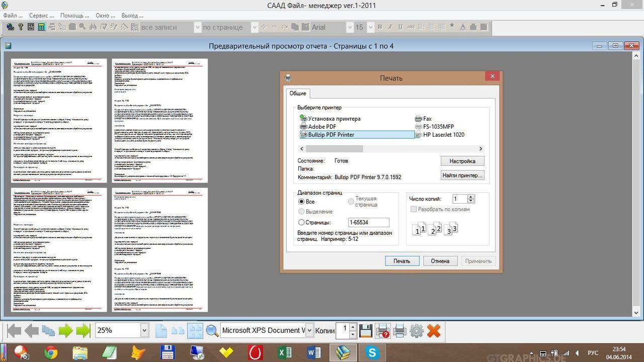Toggle italic formatting button
The height and width of the screenshot is (362, 644).
(x=390, y=27)
